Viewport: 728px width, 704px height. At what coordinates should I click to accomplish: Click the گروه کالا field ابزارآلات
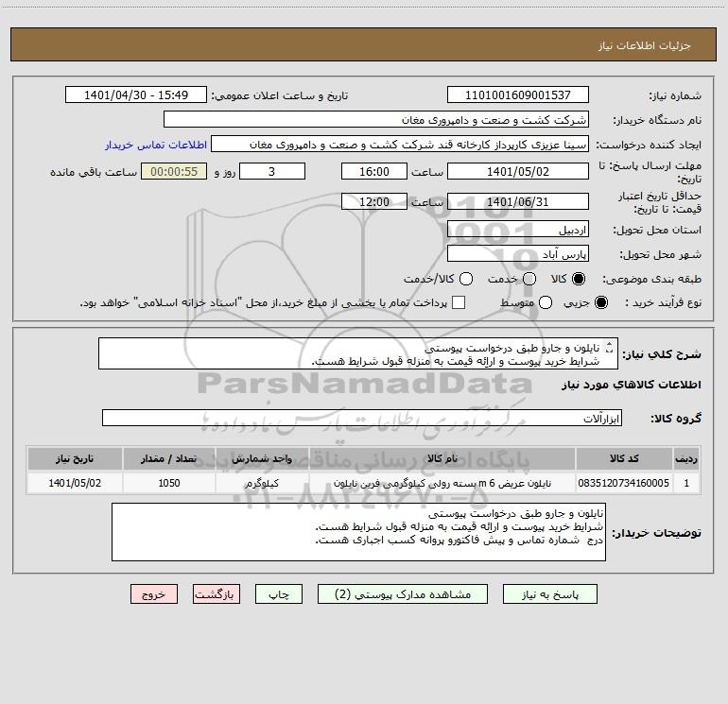tap(362, 418)
